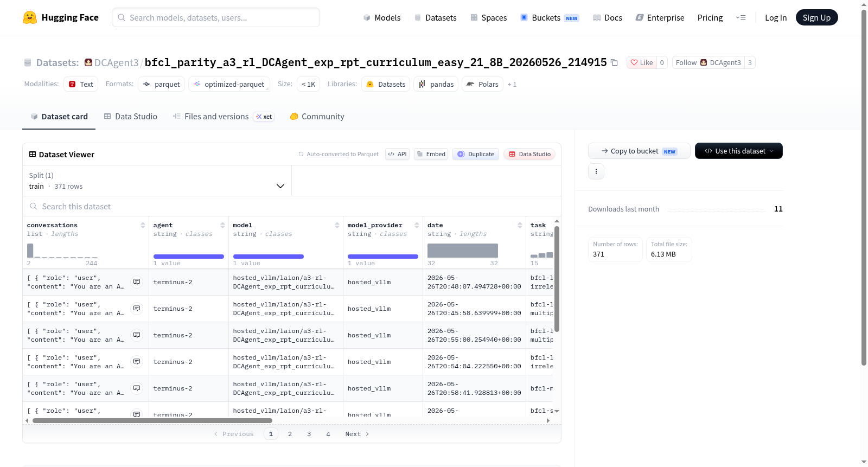
Task: Open conversation viewer icon for the 20:58:41 row
Action: [x=137, y=388]
